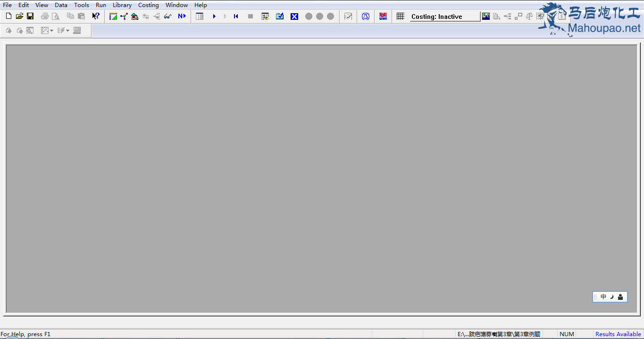
Task: Toggle the moon icon in the IME bar
Action: click(611, 297)
